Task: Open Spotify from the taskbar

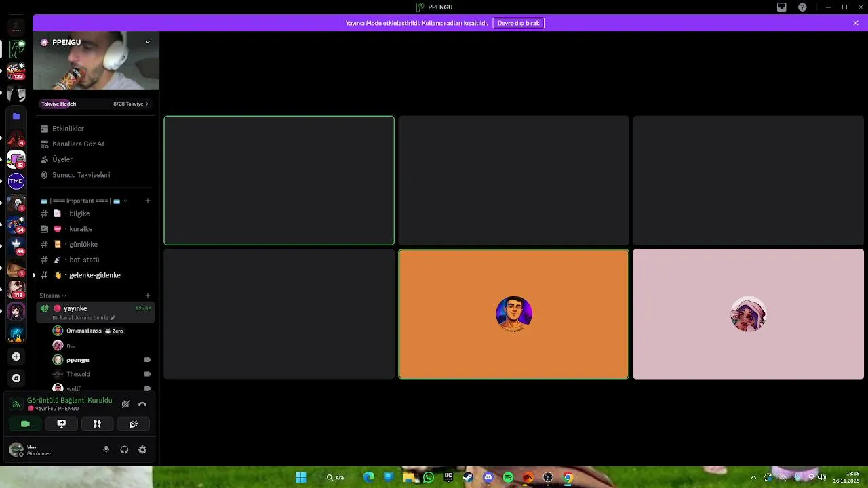Action: [508, 477]
